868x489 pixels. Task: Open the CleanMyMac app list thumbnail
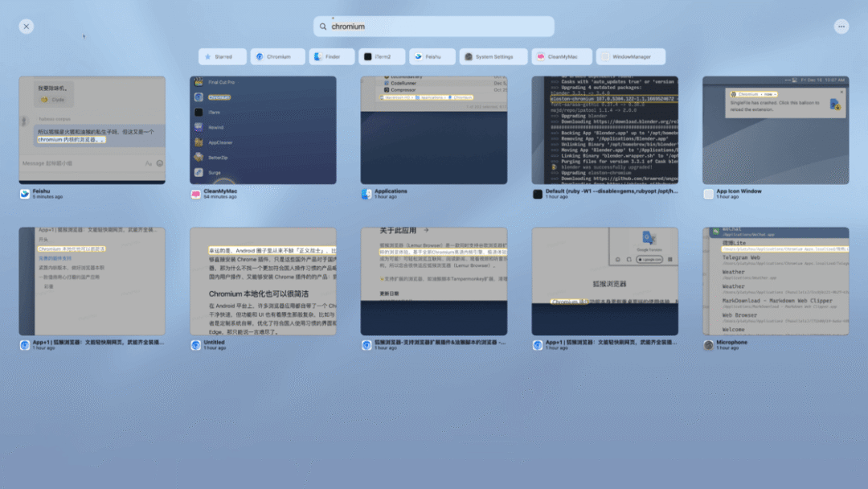[263, 130]
